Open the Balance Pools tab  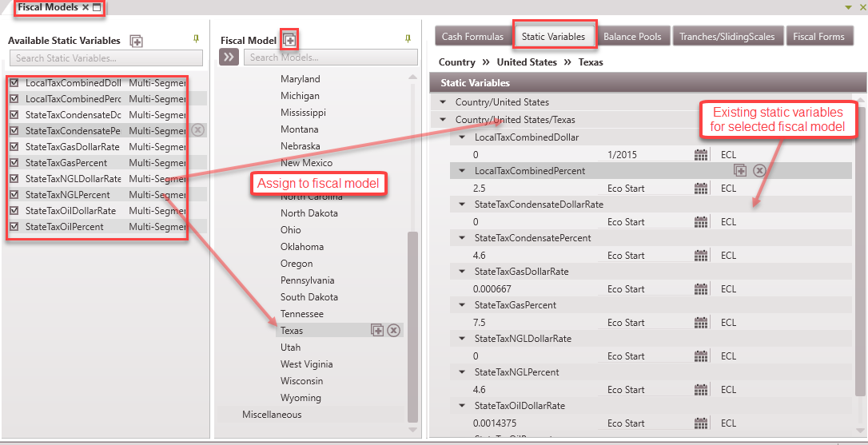click(632, 36)
